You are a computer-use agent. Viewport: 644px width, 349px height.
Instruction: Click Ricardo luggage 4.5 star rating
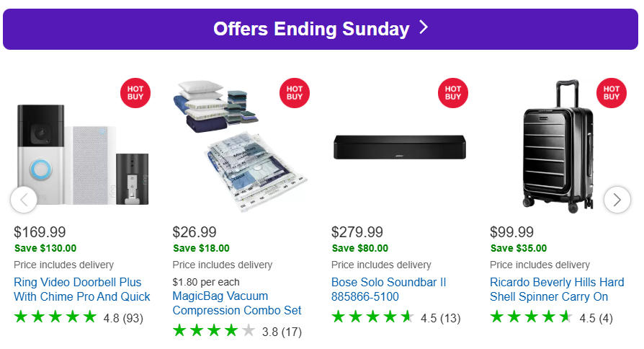[x=531, y=317]
